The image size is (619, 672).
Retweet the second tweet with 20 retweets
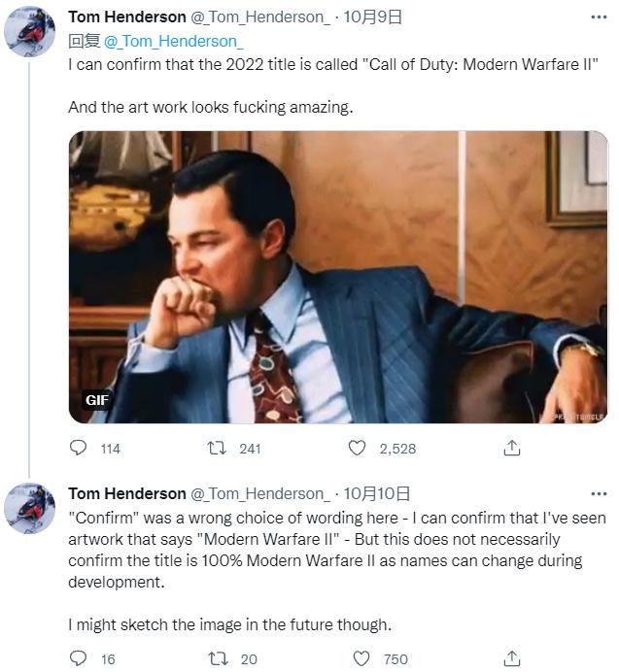click(219, 658)
